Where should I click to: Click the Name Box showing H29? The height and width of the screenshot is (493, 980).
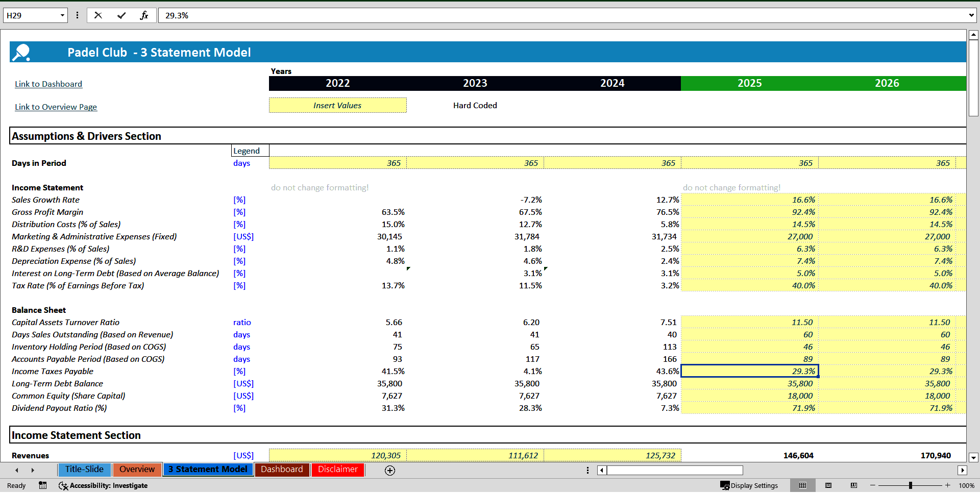click(31, 15)
